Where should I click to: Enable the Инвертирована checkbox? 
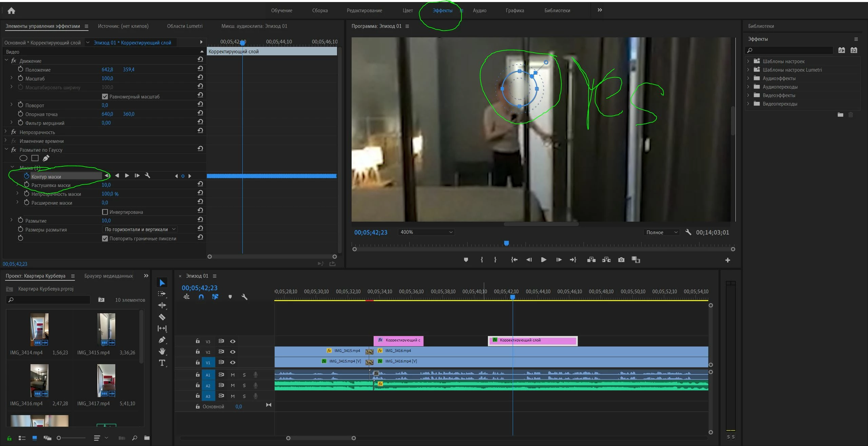pyautogui.click(x=105, y=212)
